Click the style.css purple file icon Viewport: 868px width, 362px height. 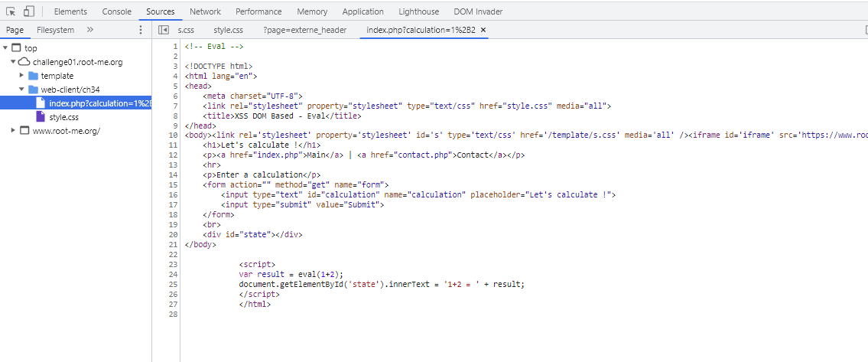pos(40,117)
